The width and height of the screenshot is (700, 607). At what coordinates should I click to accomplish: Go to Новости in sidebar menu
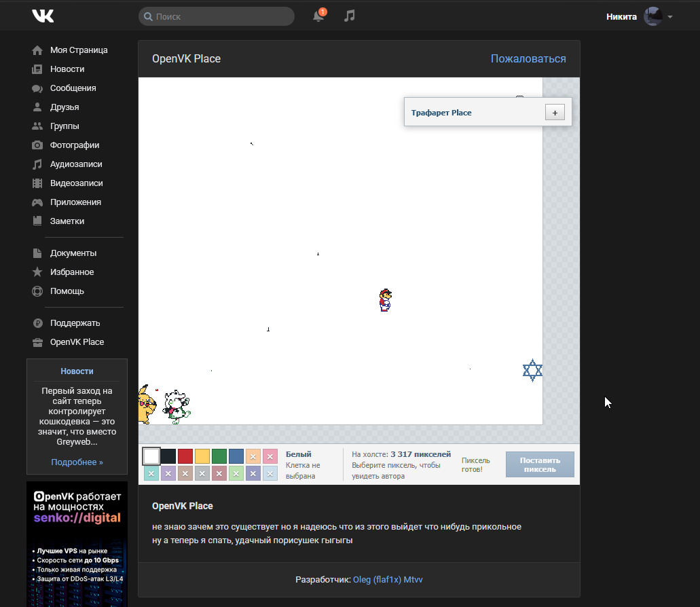(x=67, y=69)
